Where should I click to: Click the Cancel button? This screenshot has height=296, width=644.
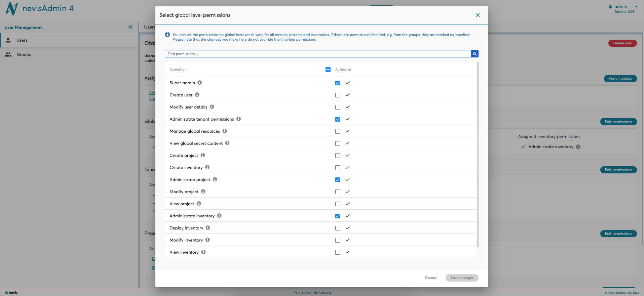click(x=430, y=278)
